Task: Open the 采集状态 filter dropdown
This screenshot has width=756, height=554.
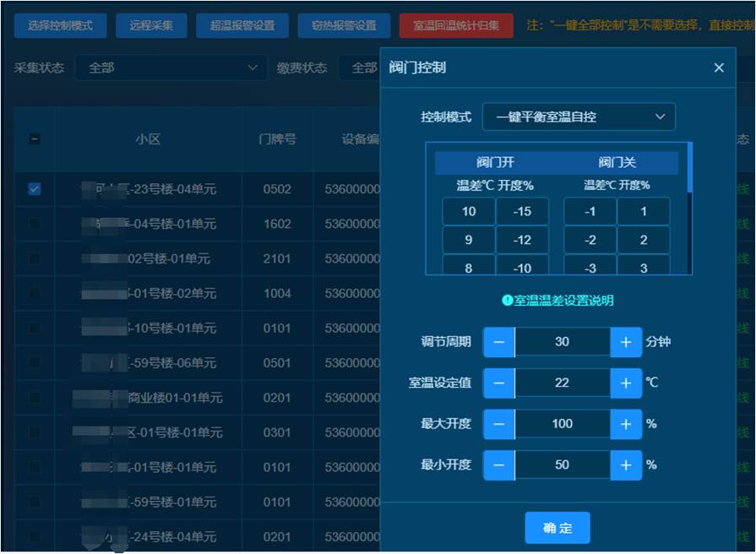Action: (x=171, y=68)
